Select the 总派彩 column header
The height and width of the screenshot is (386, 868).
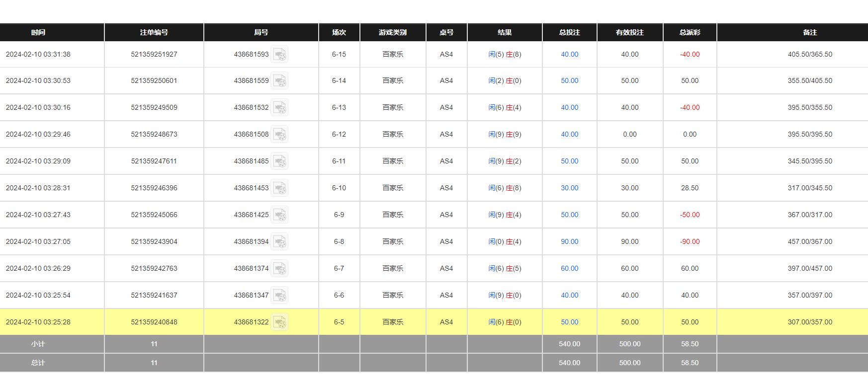point(690,32)
